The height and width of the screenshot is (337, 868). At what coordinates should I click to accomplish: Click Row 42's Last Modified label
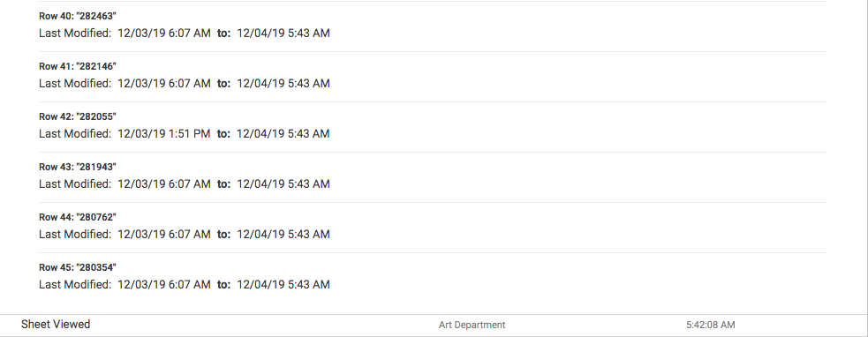coord(75,134)
